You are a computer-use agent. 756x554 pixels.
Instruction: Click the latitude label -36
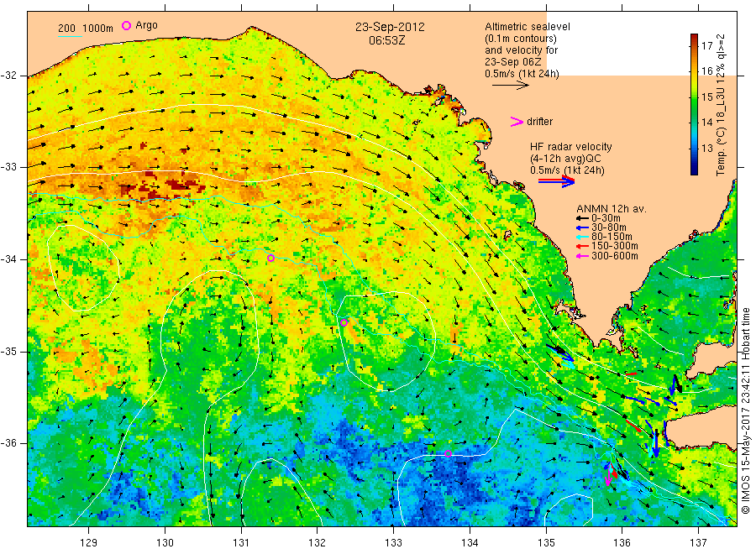[x=8, y=443]
